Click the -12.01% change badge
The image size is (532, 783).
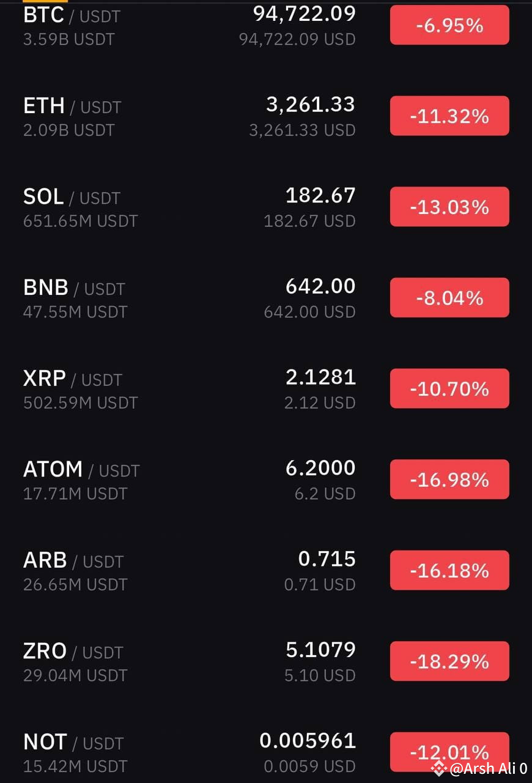point(449,752)
